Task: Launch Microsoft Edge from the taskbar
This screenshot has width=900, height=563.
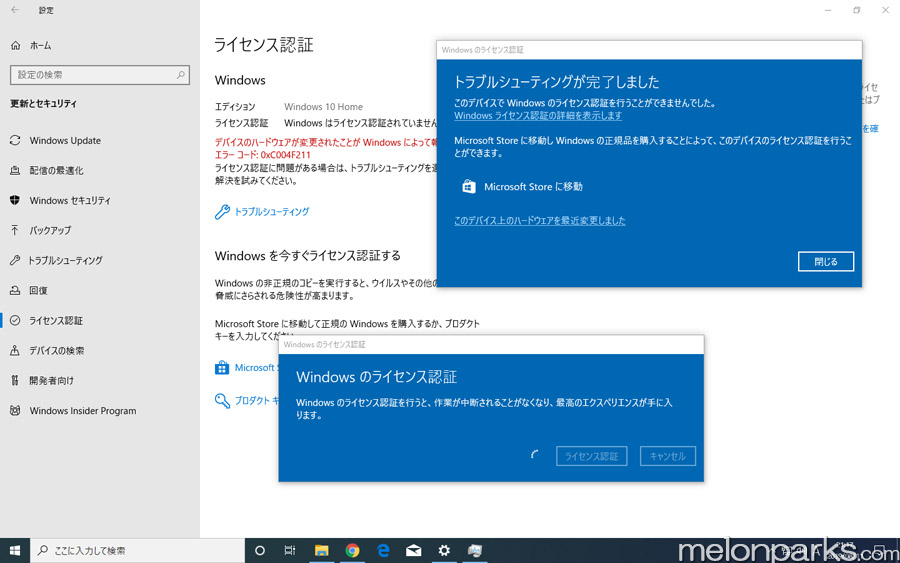Action: point(383,550)
